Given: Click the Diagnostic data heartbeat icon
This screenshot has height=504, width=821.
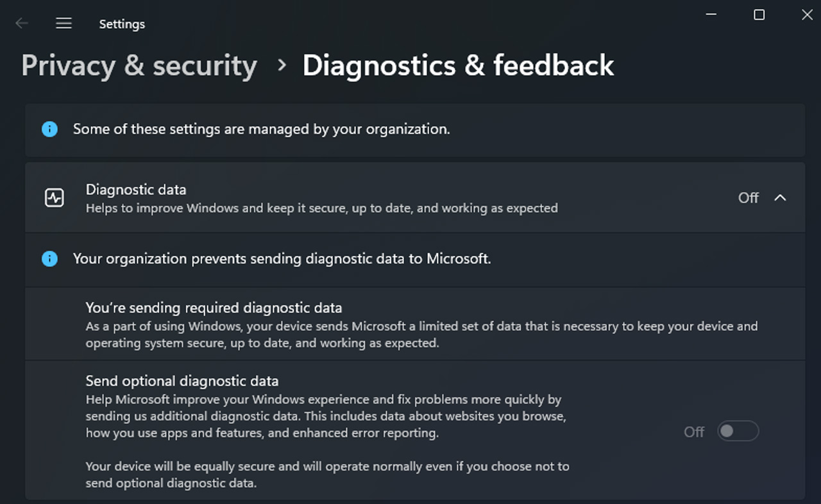Looking at the screenshot, I should tap(55, 198).
